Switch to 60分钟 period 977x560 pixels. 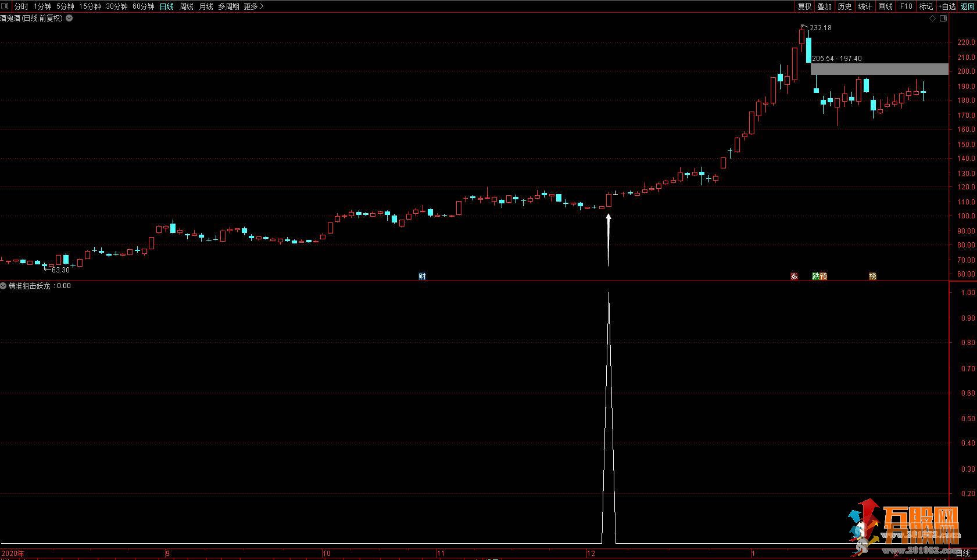point(144,6)
